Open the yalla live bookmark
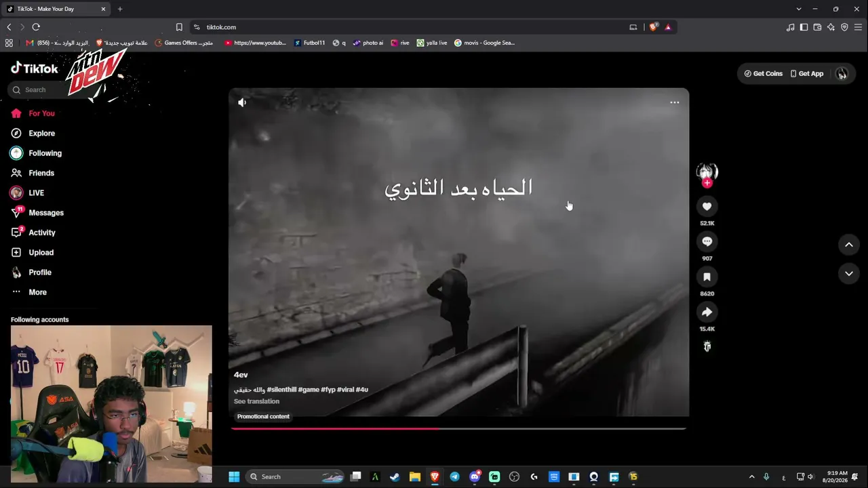 pos(432,43)
